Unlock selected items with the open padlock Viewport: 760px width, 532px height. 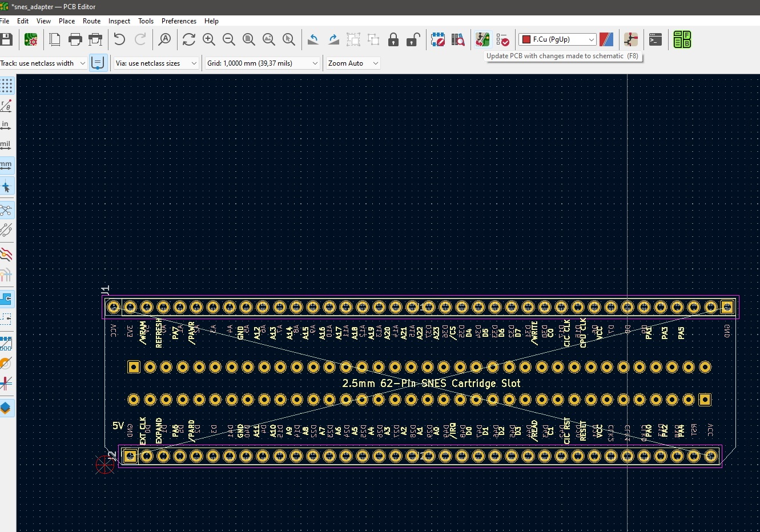[x=413, y=39]
